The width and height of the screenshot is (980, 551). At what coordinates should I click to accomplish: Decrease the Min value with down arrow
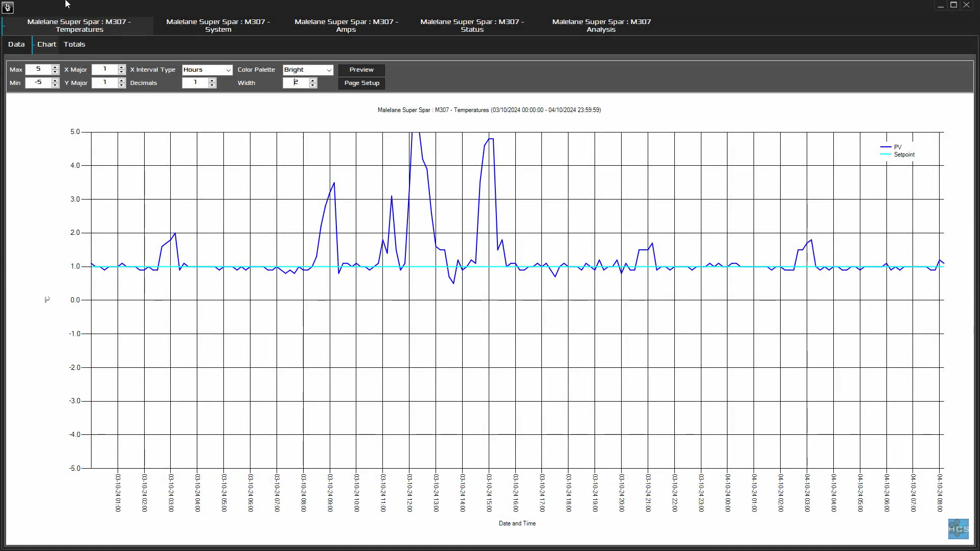[x=55, y=85]
